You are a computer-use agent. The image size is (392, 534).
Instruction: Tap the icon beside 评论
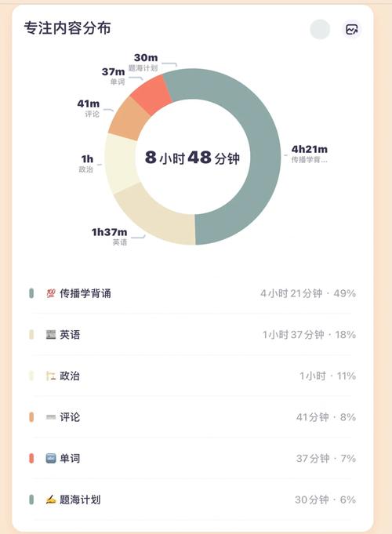tap(51, 417)
